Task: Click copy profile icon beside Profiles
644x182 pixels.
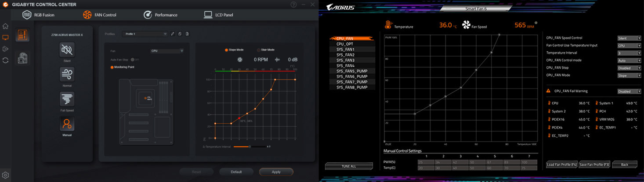Action: (180, 34)
